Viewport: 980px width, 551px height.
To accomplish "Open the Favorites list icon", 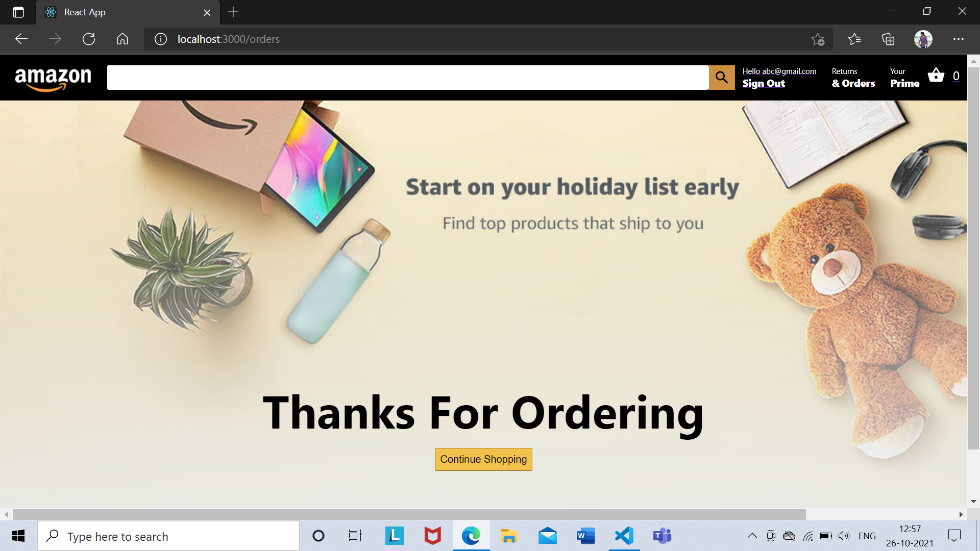I will [x=854, y=39].
